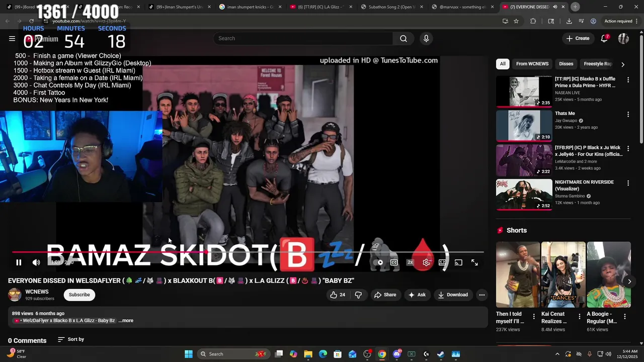Start voice search with the microphone icon
This screenshot has height=362, width=644.
click(x=426, y=39)
